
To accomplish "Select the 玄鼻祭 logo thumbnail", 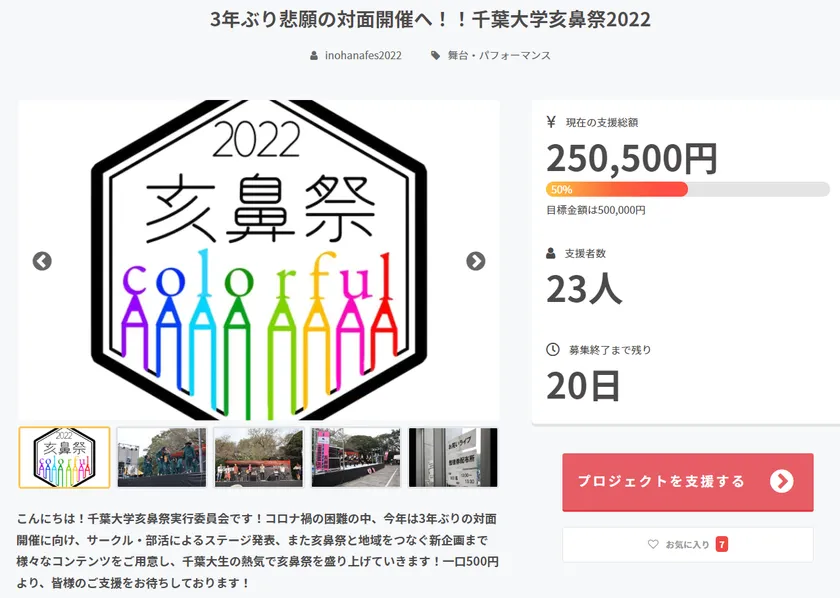I will 65,458.
